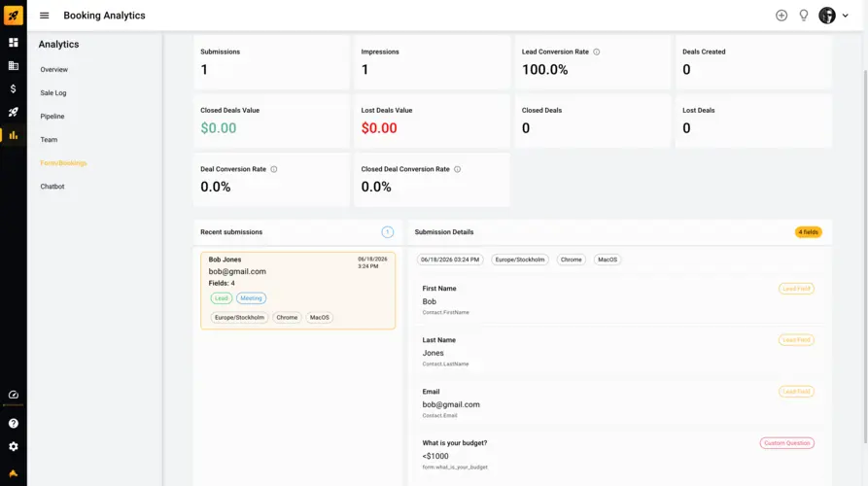
Task: Expand the account dropdown chevron
Action: pos(846,16)
